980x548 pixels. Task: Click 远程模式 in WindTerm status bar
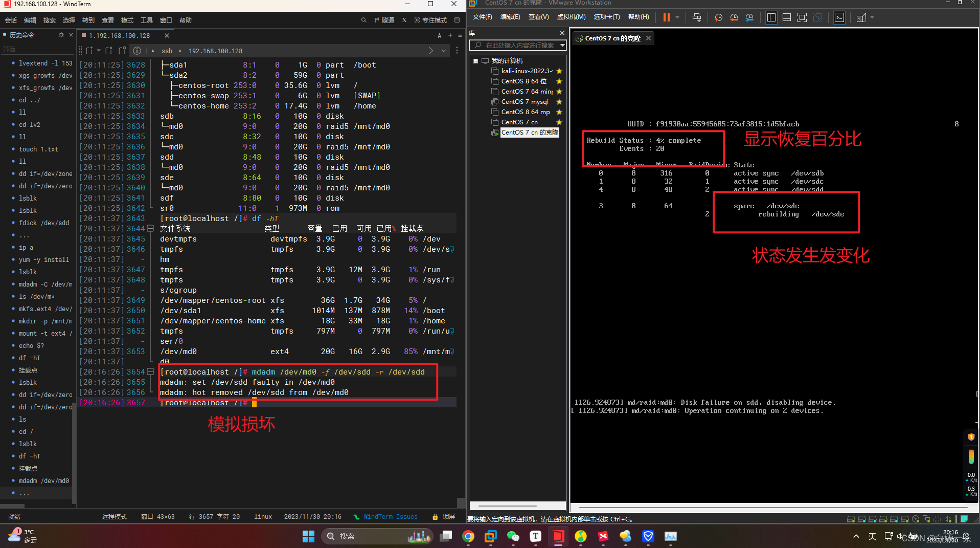[x=114, y=517]
